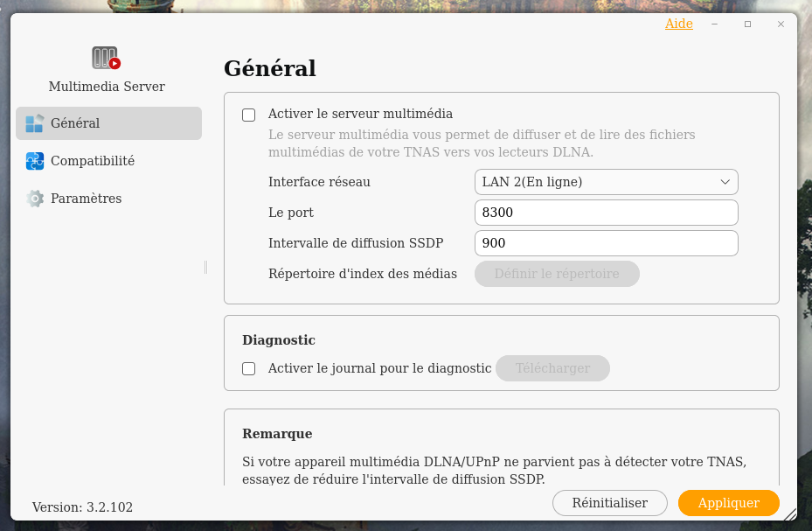Expand the LAN 2 dropdown chevron arrow
Screen dimensions: 812x531
click(x=725, y=182)
